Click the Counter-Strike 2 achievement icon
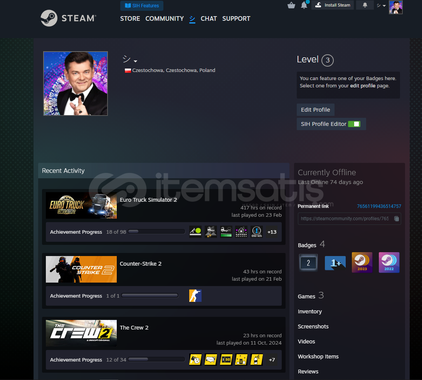Image resolution: width=422 pixels, height=380 pixels. point(195,296)
